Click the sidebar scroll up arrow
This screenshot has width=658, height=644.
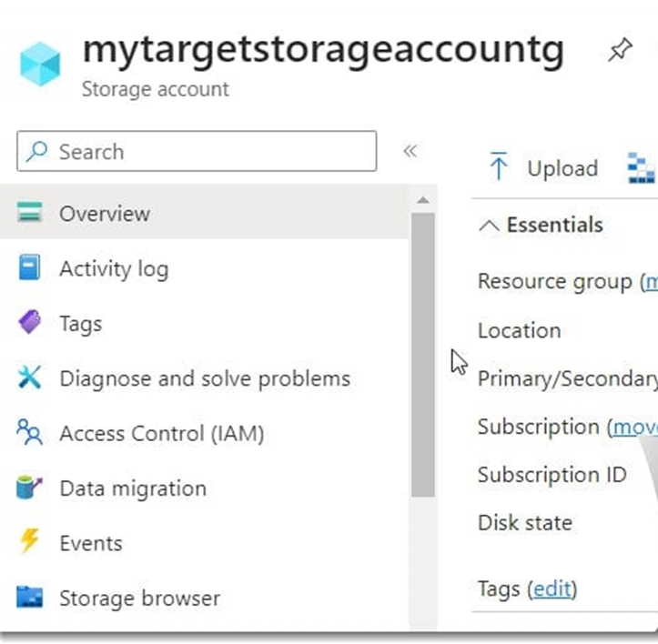click(423, 200)
